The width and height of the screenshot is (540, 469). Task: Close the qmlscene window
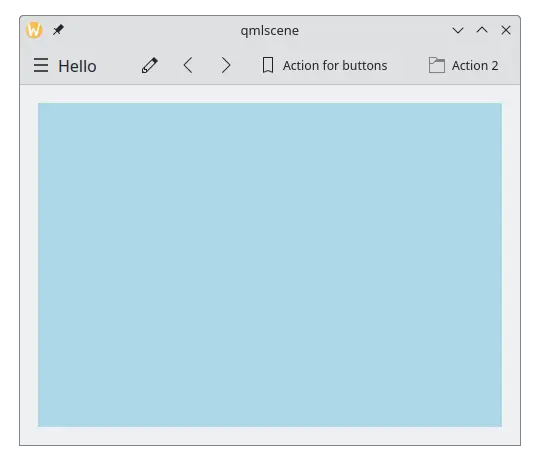[506, 30]
